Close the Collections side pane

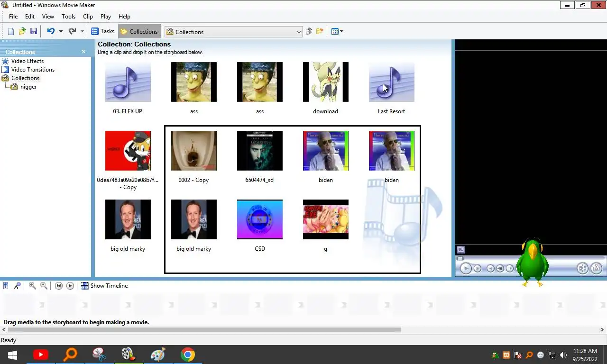point(84,52)
